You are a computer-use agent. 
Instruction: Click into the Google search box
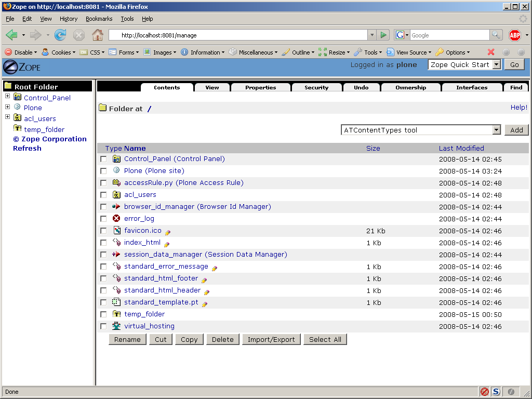450,35
